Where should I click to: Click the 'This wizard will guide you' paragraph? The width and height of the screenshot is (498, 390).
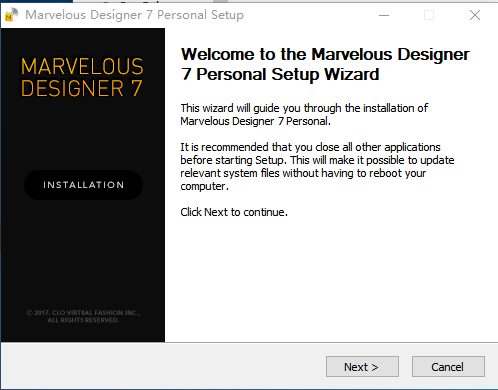coord(304,114)
